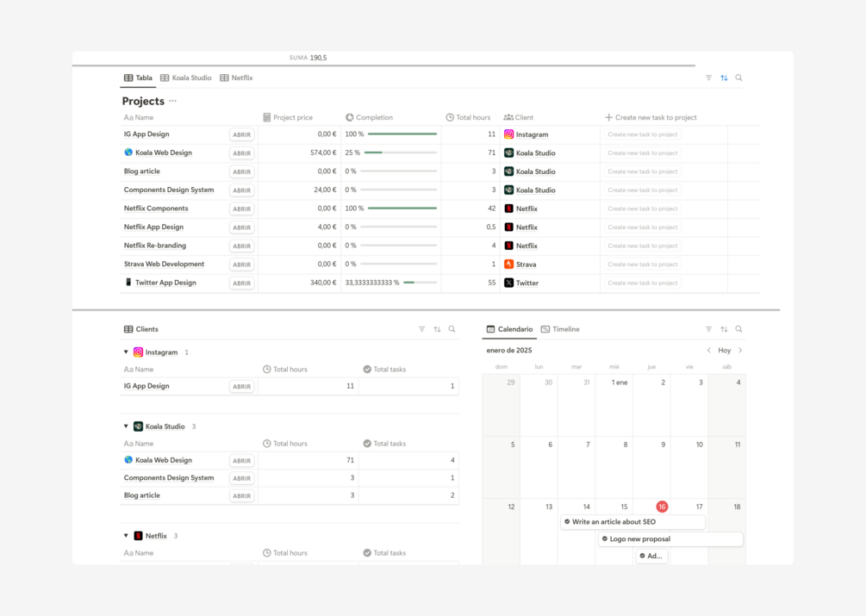This screenshot has height=616, width=866.
Task: Select January 16 highlighted date
Action: pos(662,507)
